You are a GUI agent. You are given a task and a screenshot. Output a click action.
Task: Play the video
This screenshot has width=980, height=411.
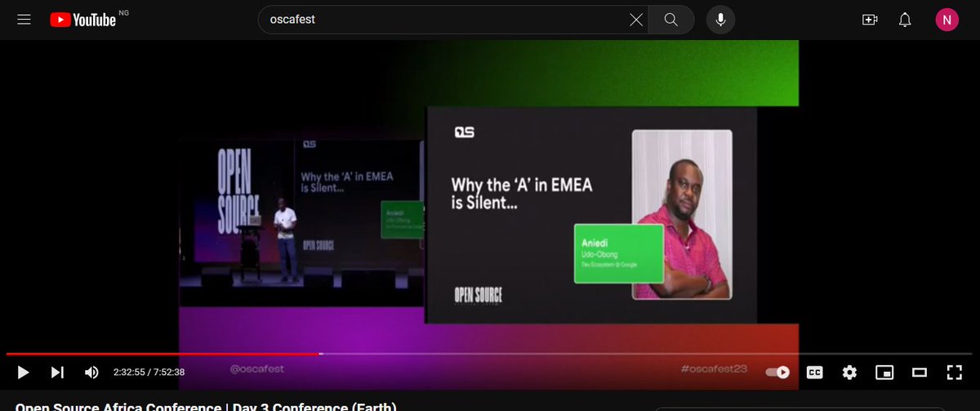[x=24, y=373]
